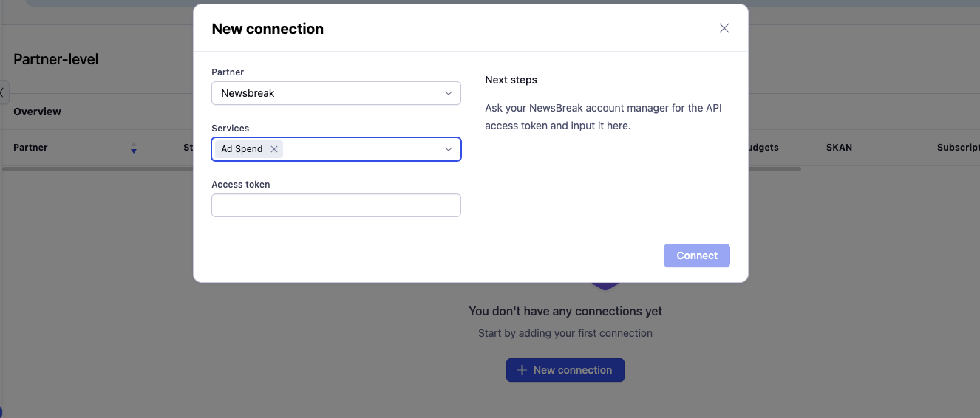
Task: Collapse the left sidebar panel arrow
Action: 3,92
